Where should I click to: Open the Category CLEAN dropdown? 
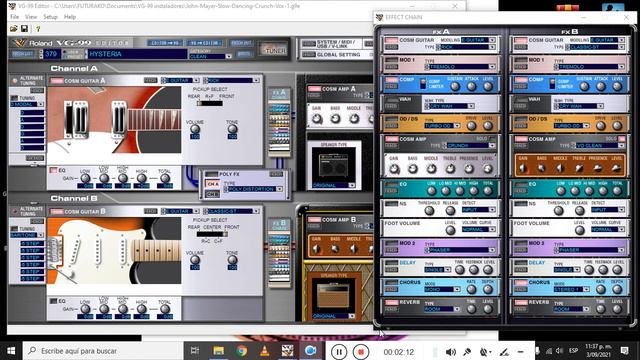[211, 56]
